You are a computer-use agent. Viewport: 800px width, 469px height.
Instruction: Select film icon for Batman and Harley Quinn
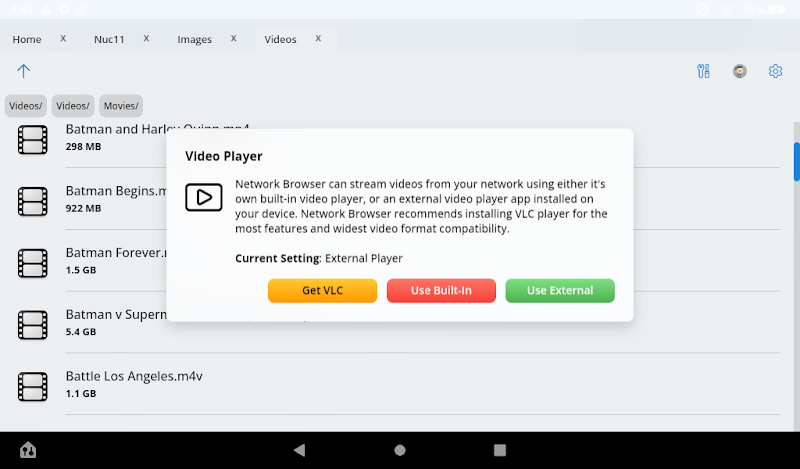[x=33, y=139]
